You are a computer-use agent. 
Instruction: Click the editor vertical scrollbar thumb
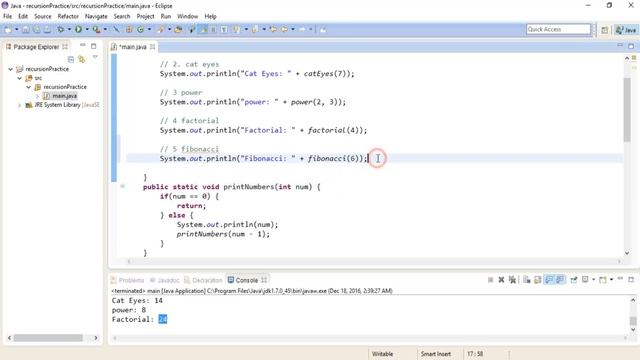627,109
